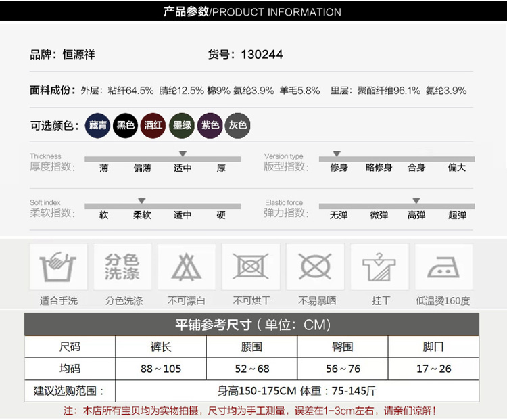Click the 88~105 pants length cell
The image size is (507, 420).
pyautogui.click(x=161, y=369)
